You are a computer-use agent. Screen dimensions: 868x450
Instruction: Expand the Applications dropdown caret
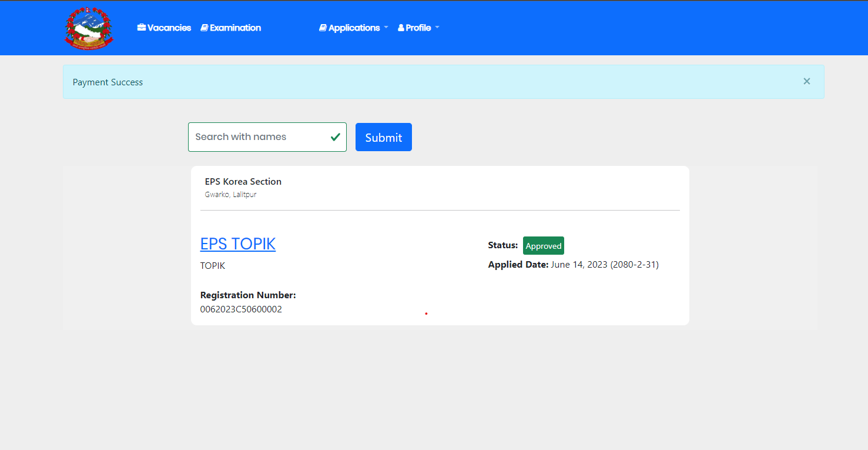[x=386, y=28]
